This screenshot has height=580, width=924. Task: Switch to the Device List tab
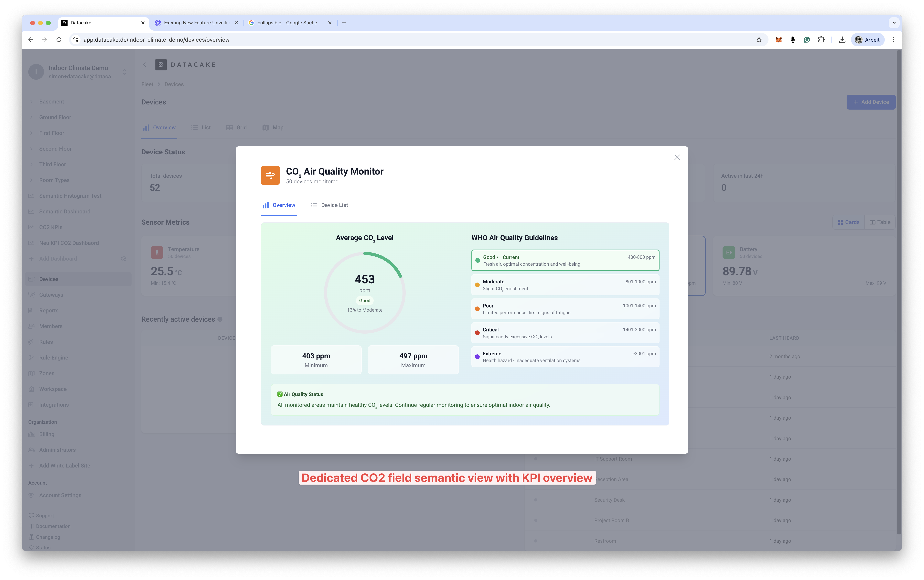click(x=329, y=205)
